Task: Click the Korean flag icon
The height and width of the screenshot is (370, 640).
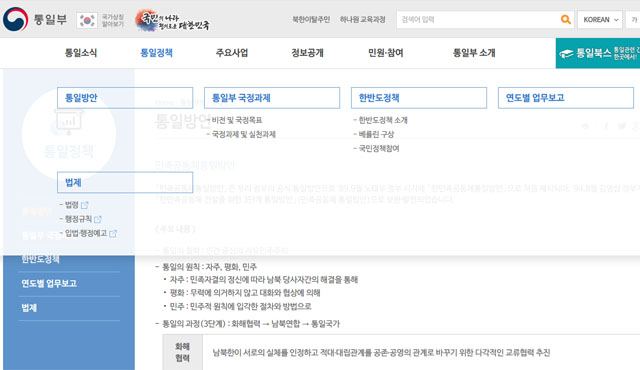Action: pyautogui.click(x=87, y=20)
